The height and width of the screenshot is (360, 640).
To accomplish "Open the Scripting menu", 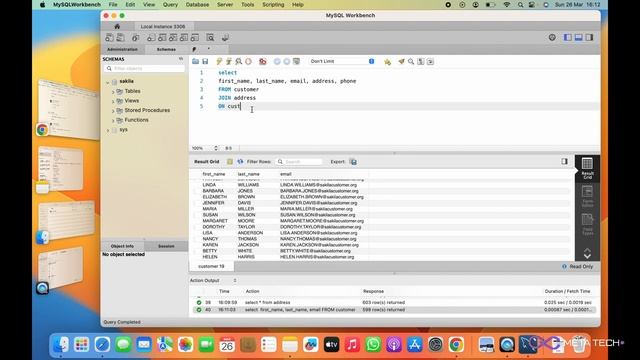I will coord(273,4).
